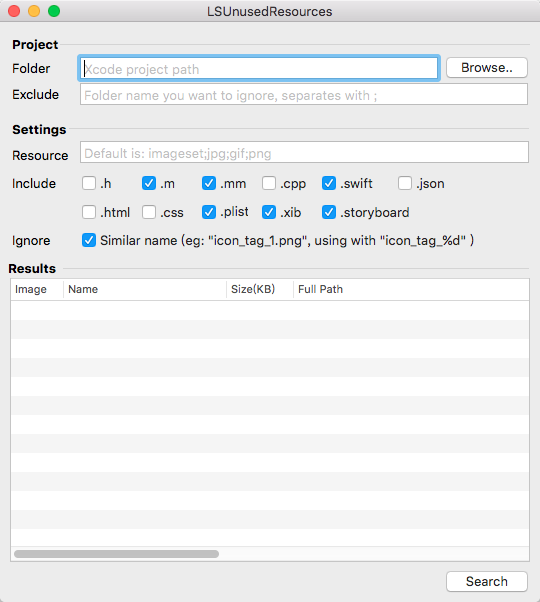Uncheck the .plist checkbox
The height and width of the screenshot is (602, 540).
209,212
